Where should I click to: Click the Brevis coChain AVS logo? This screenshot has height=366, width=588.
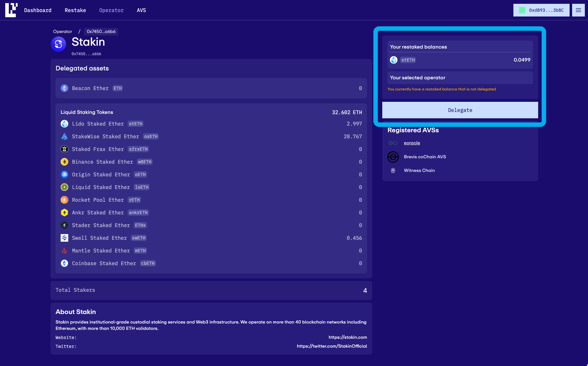click(x=393, y=157)
